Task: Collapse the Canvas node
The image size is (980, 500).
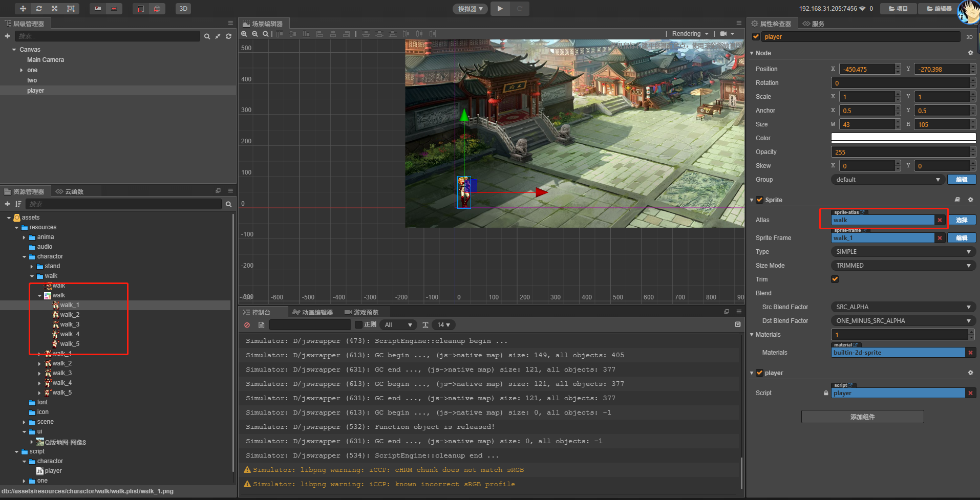Action: click(14, 50)
